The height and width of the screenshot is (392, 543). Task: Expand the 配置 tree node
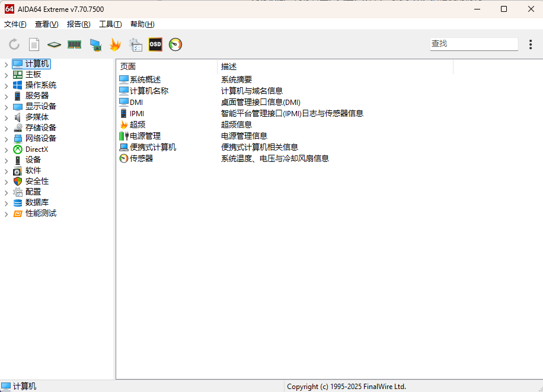pyautogui.click(x=6, y=193)
